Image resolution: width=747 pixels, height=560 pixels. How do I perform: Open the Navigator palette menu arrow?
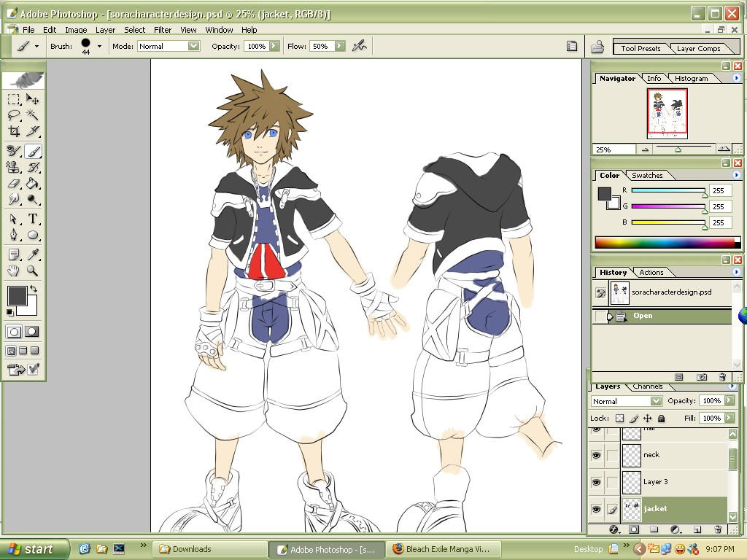[737, 78]
